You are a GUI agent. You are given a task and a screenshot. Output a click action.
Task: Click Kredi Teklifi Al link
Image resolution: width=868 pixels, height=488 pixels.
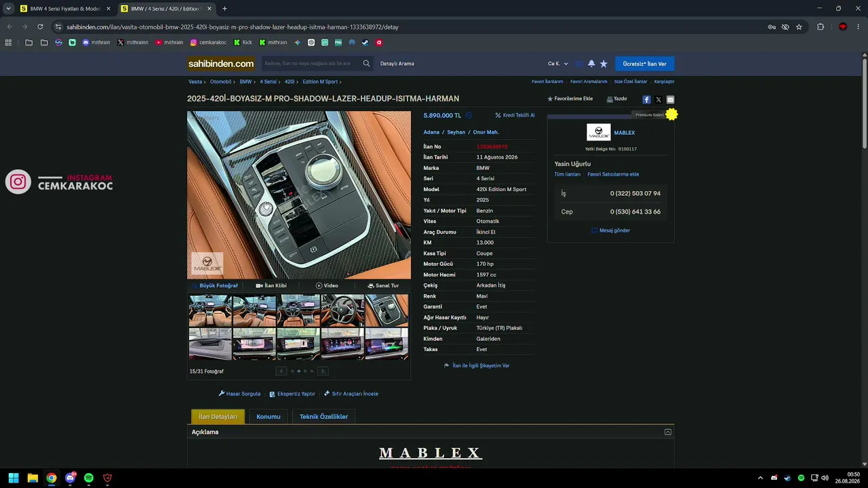pyautogui.click(x=515, y=115)
